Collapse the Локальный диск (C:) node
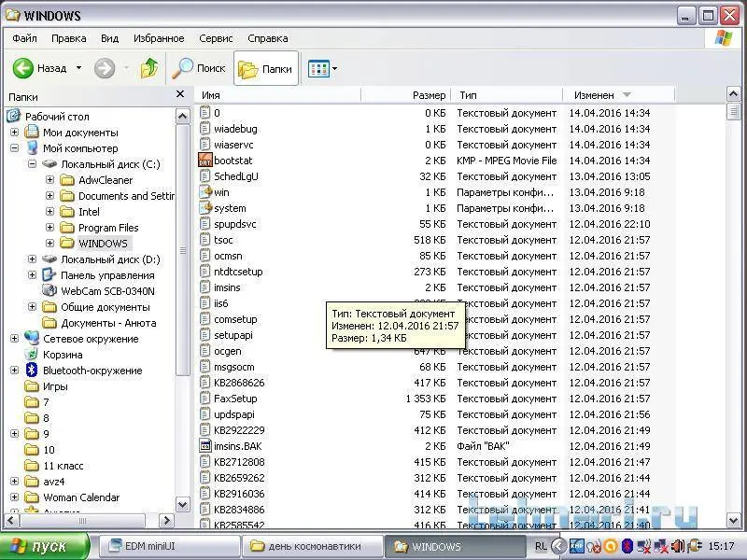The image size is (747, 560). [32, 164]
